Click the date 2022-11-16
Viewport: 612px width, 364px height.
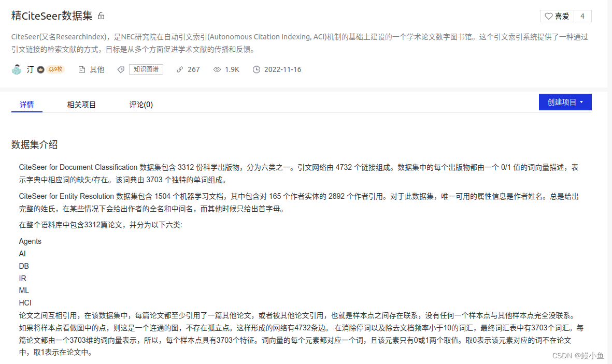[282, 69]
